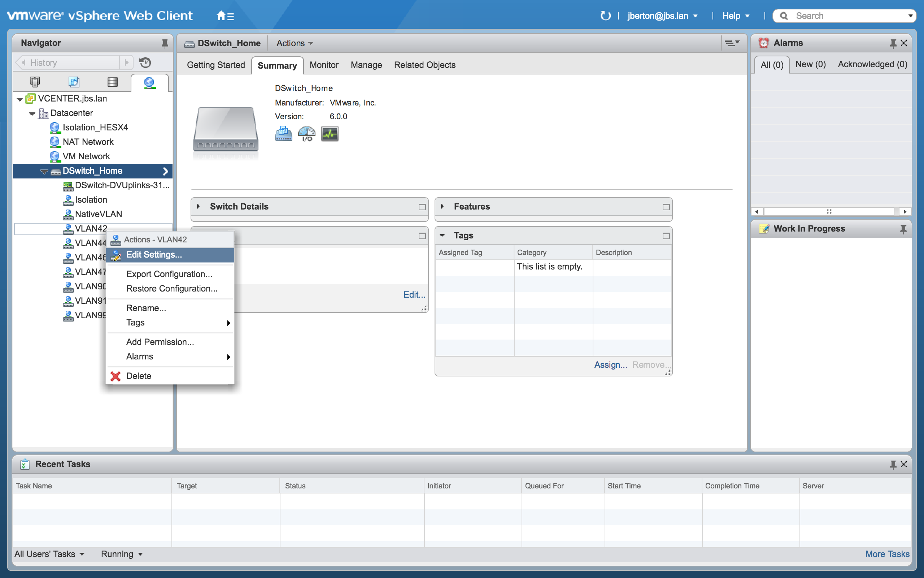Expand the Features section
The image size is (924, 578).
tap(442, 206)
